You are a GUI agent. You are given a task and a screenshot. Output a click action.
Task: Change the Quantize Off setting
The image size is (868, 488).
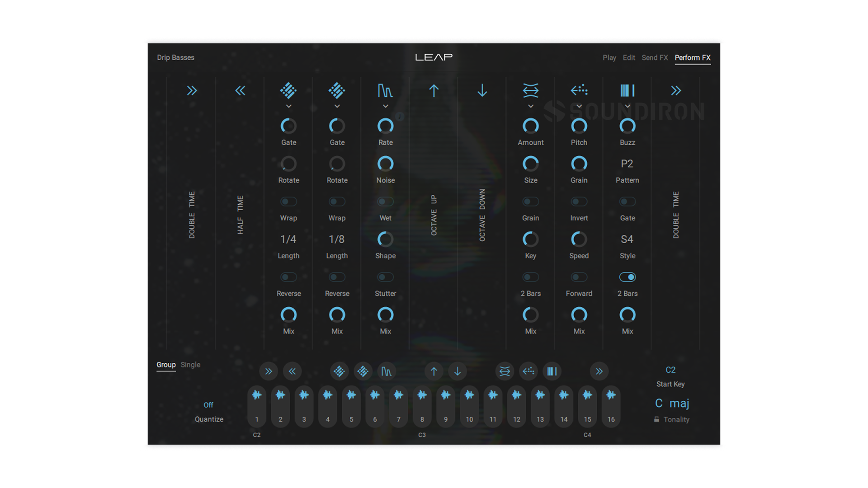click(208, 405)
